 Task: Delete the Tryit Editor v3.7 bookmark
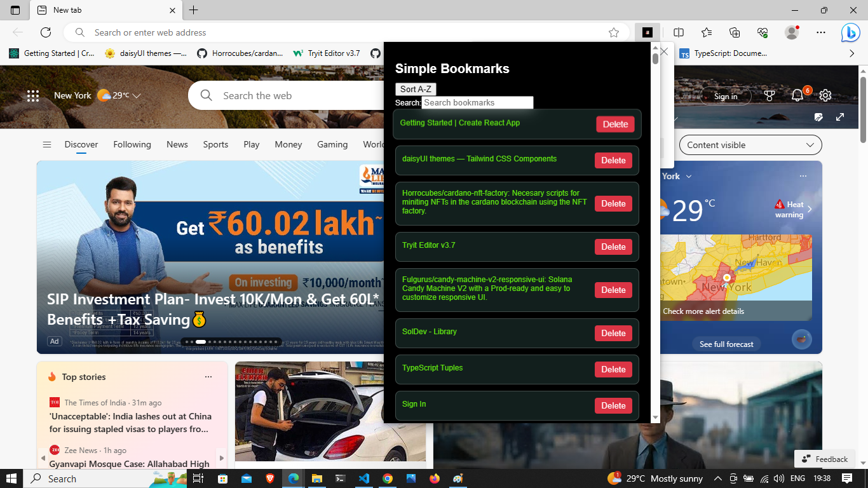(613, 247)
